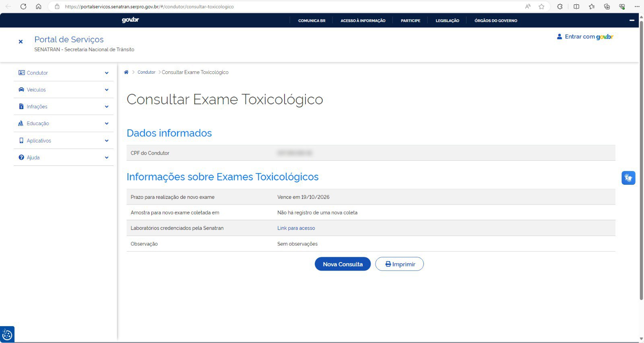Open Link para acesso laboratories link

296,228
